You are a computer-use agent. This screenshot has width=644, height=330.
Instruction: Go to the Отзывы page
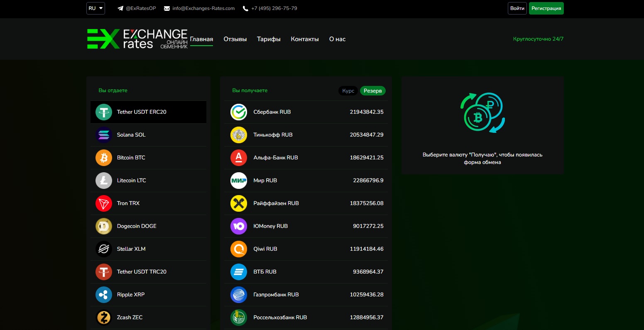click(x=235, y=39)
